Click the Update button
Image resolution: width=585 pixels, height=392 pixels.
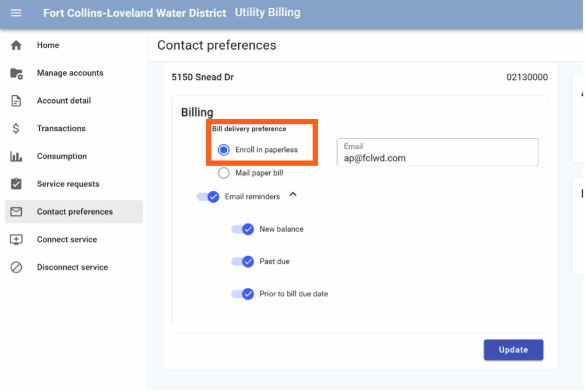513,349
